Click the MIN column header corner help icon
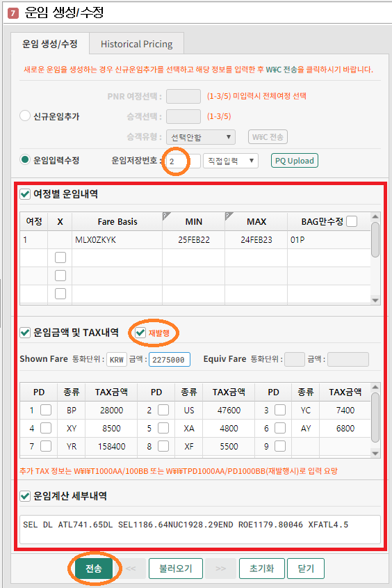 pos(167,216)
